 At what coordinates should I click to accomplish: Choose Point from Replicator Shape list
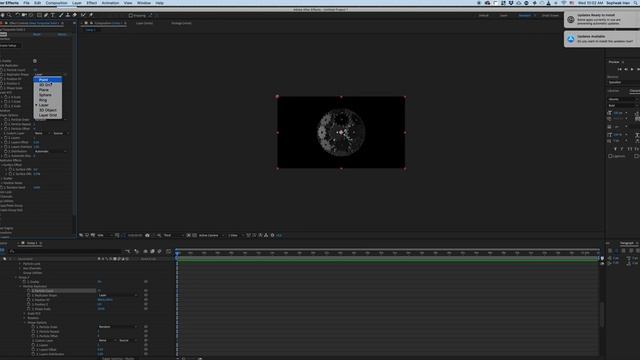[x=48, y=80]
